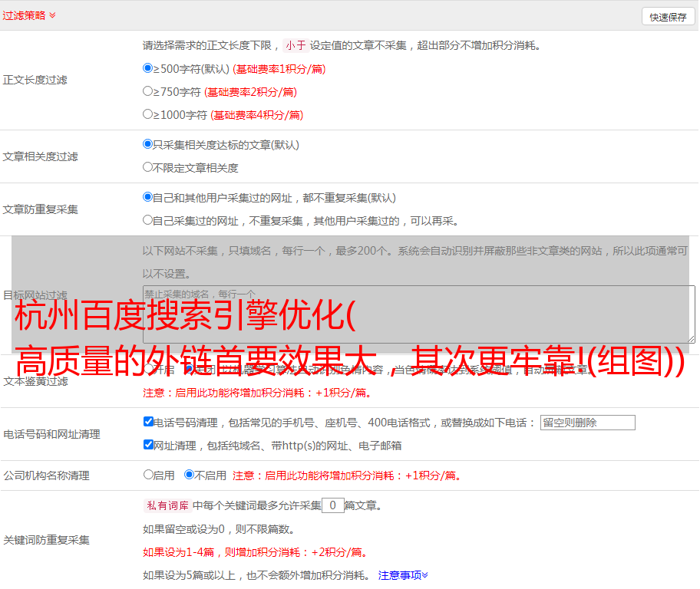
Task: Click the 文章防重复采集 label
Action: 40,209
